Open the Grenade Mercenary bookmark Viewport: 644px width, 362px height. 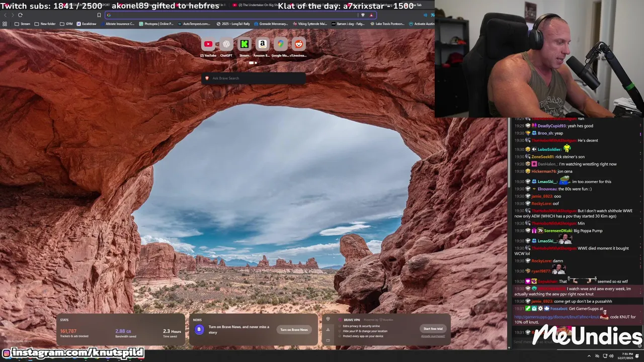click(271, 24)
